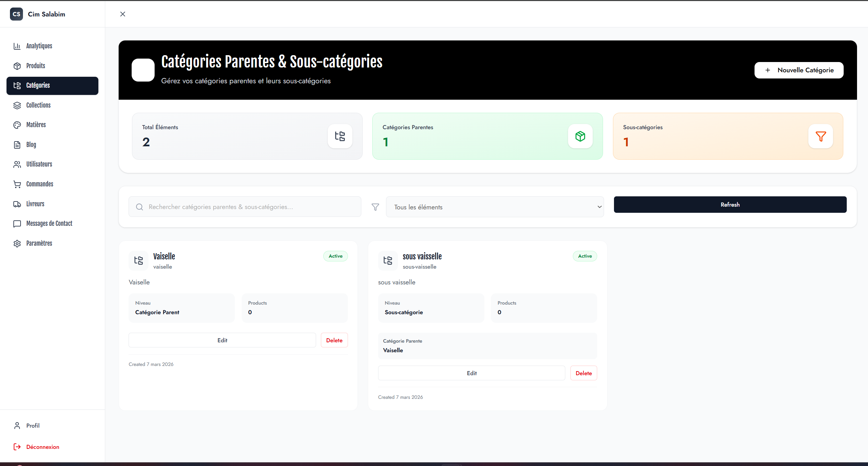This screenshot has width=868, height=466.
Task: Open the Tous les éléments filter dropdown
Action: pos(495,207)
